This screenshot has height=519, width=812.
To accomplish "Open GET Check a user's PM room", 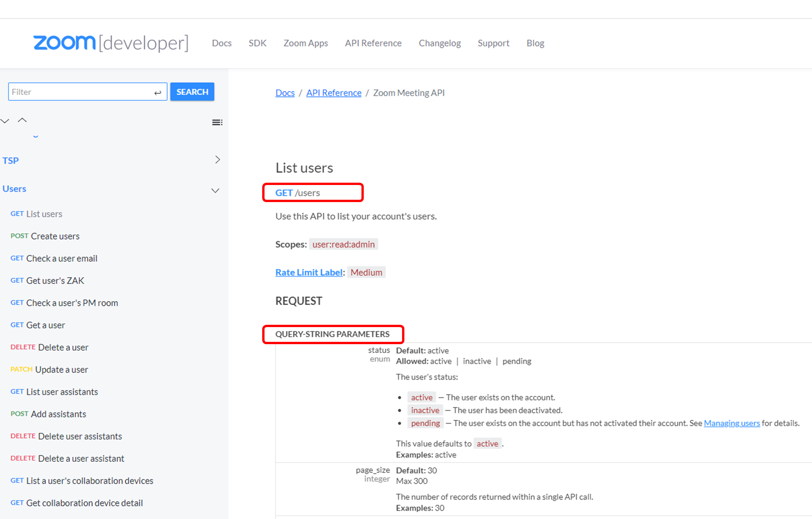I will click(x=64, y=303).
